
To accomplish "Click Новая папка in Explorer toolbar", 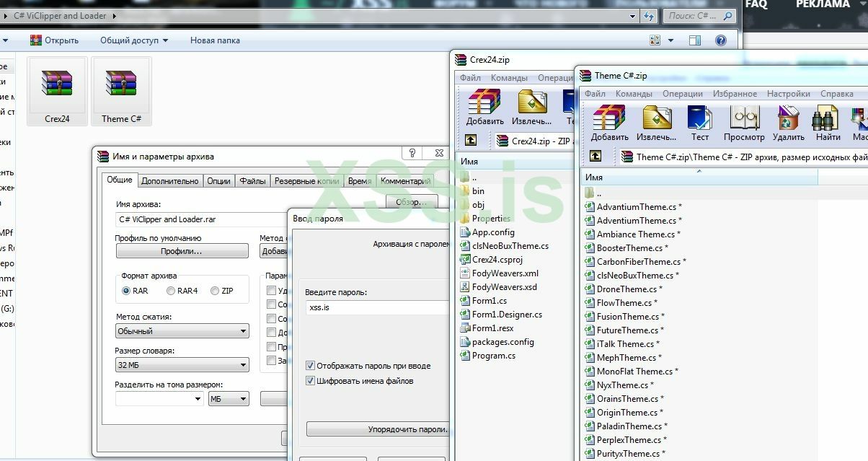I will coord(215,40).
